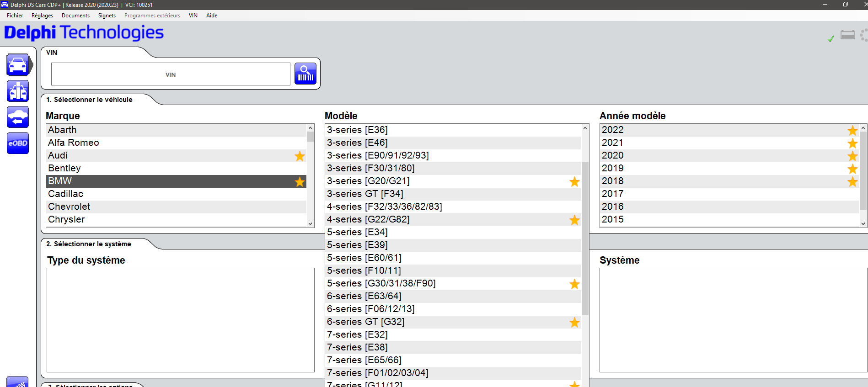Click the star beside 5-series [G30/31/38/F90]

pyautogui.click(x=574, y=284)
